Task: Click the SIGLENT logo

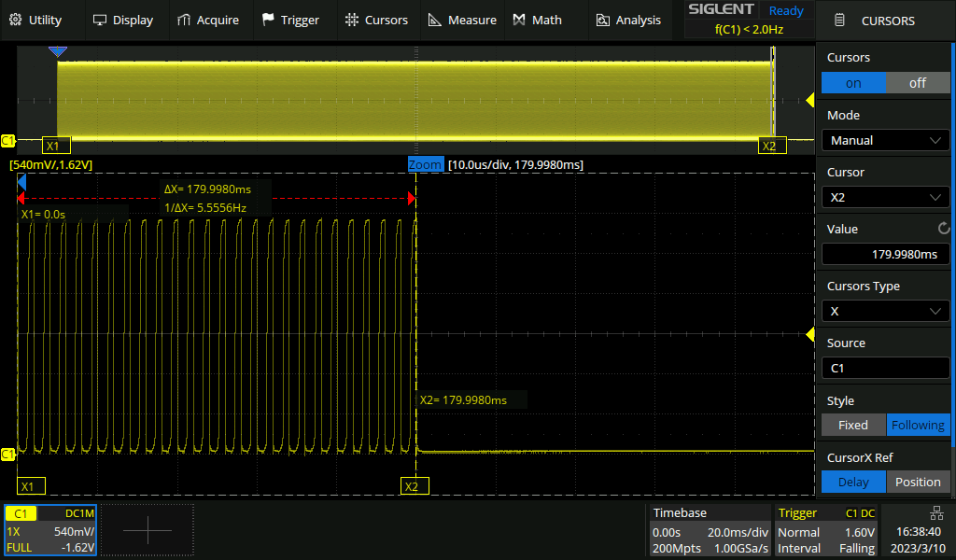Action: [722, 9]
